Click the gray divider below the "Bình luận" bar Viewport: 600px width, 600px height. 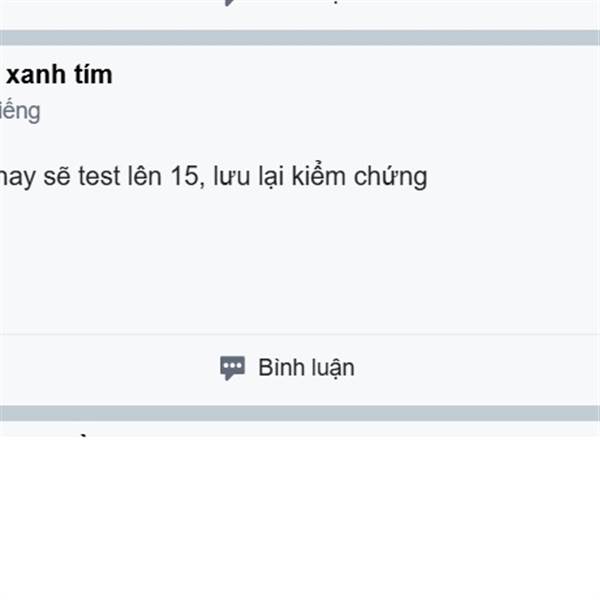[x=300, y=413]
